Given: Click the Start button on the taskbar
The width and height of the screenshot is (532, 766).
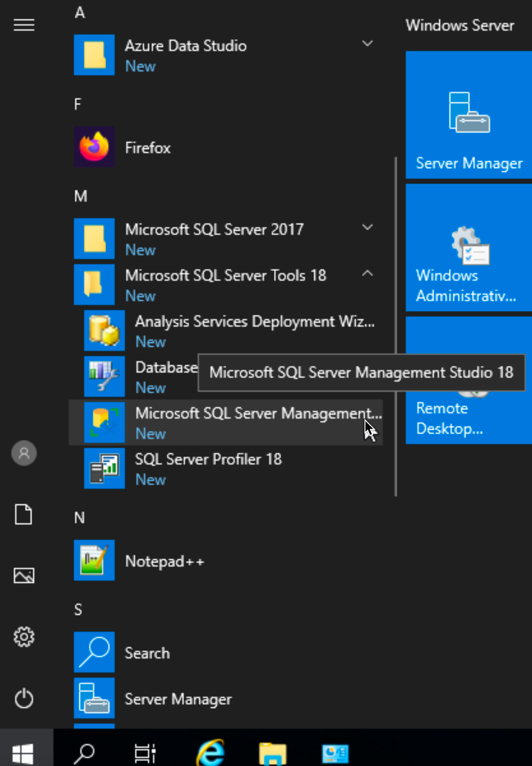Looking at the screenshot, I should click(x=23, y=752).
